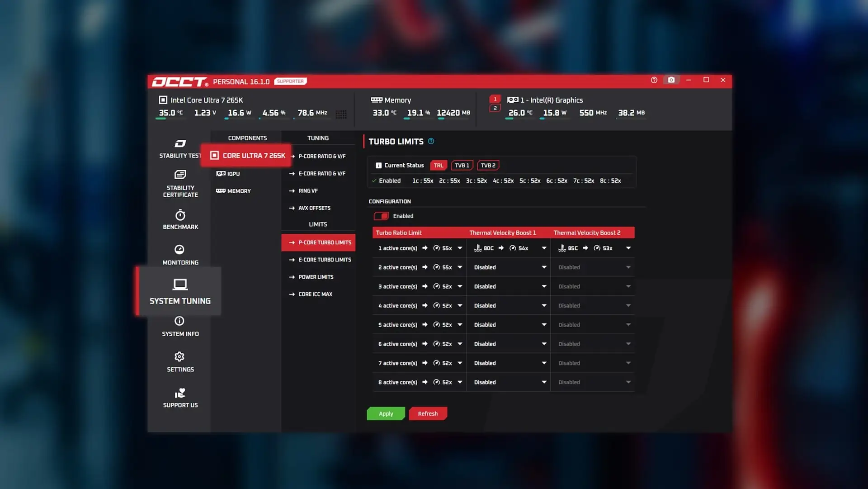This screenshot has height=489, width=868.
Task: Click the GPU power 15.8 W reading
Action: tap(555, 113)
